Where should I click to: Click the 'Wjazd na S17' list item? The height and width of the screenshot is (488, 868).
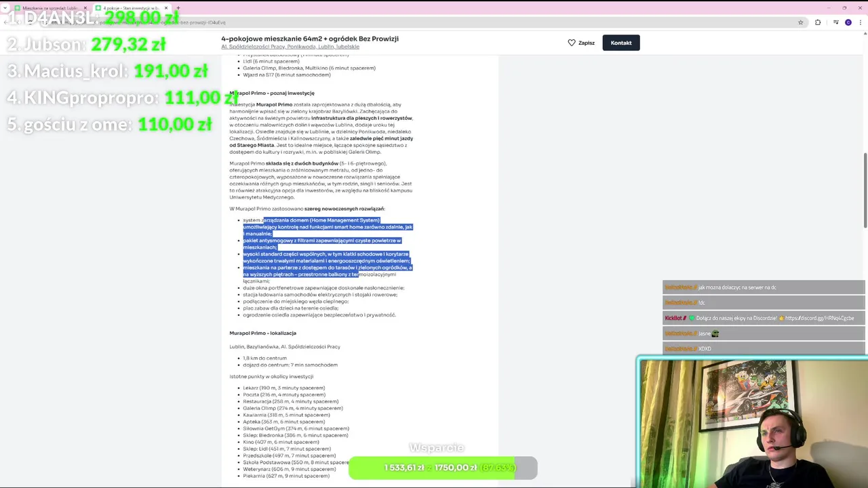click(x=287, y=75)
